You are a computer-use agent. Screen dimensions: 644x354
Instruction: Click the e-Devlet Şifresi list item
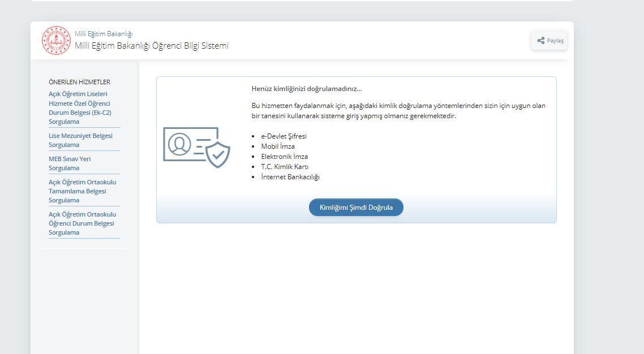click(x=284, y=136)
